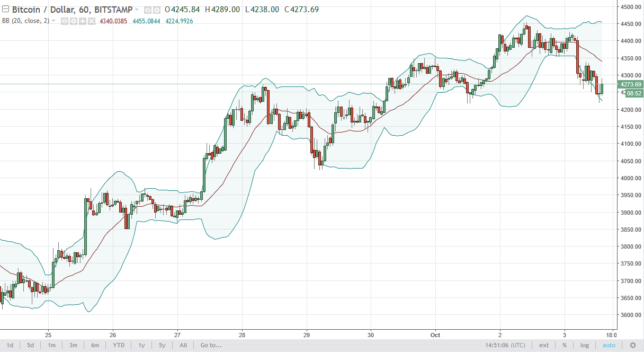Image resolution: width=644 pixels, height=352 pixels.
Task: Click BB indicator plus icon
Action: pos(83,21)
